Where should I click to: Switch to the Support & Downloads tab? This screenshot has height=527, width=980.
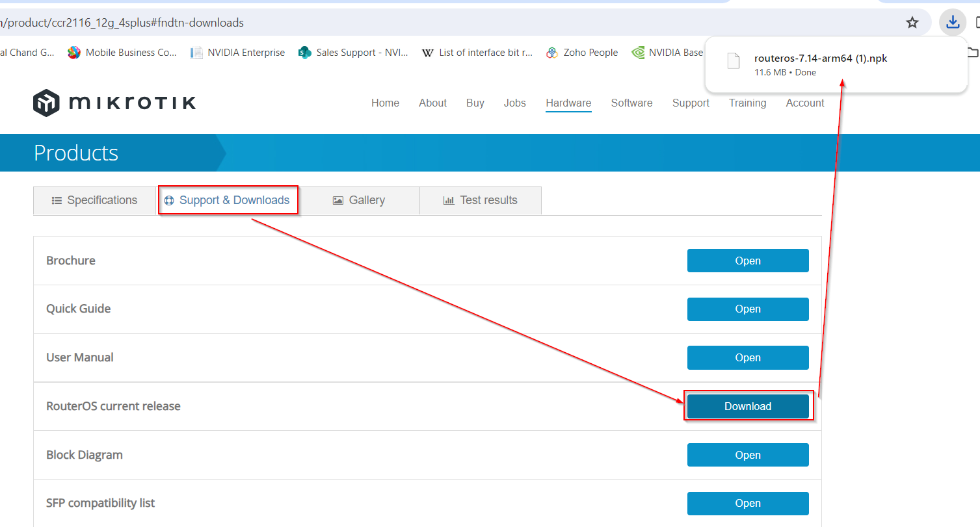pyautogui.click(x=228, y=200)
